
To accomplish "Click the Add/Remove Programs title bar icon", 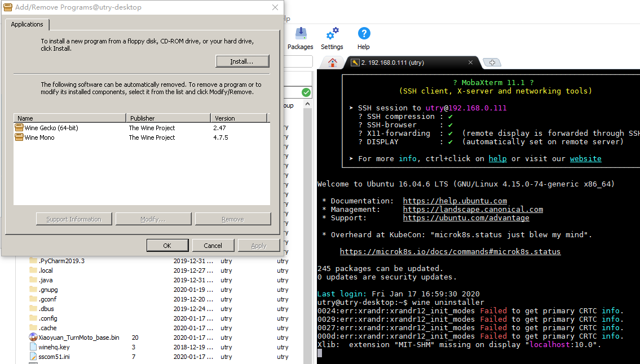I will (x=8, y=7).
